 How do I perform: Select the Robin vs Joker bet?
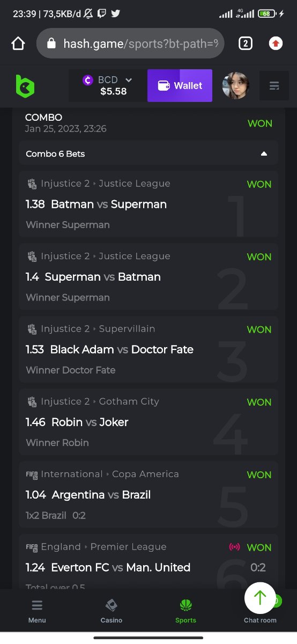click(x=148, y=422)
